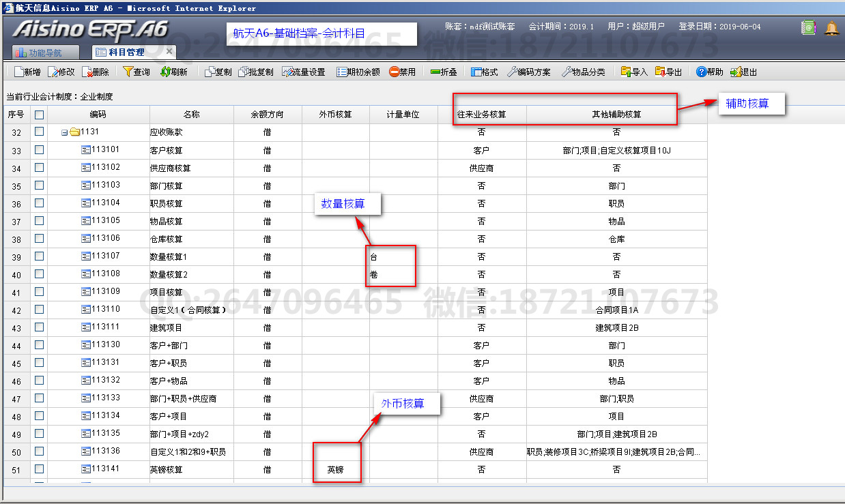The image size is (845, 504).
Task: Collapse the 1131 account tree node
Action: point(64,132)
